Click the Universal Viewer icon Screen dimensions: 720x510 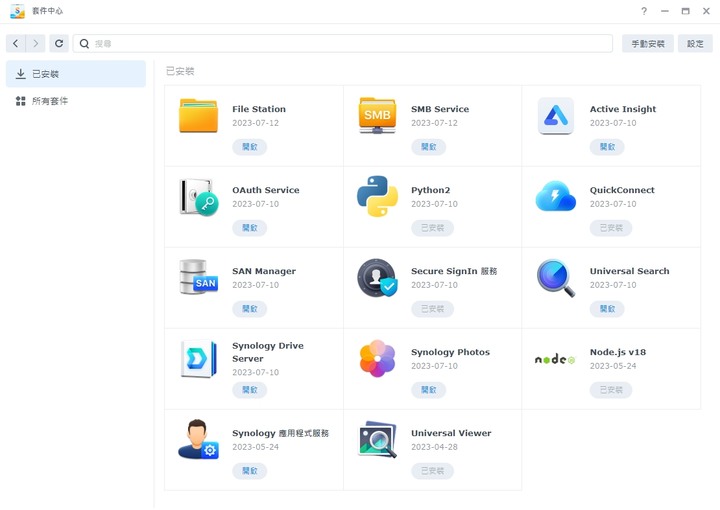coord(377,439)
